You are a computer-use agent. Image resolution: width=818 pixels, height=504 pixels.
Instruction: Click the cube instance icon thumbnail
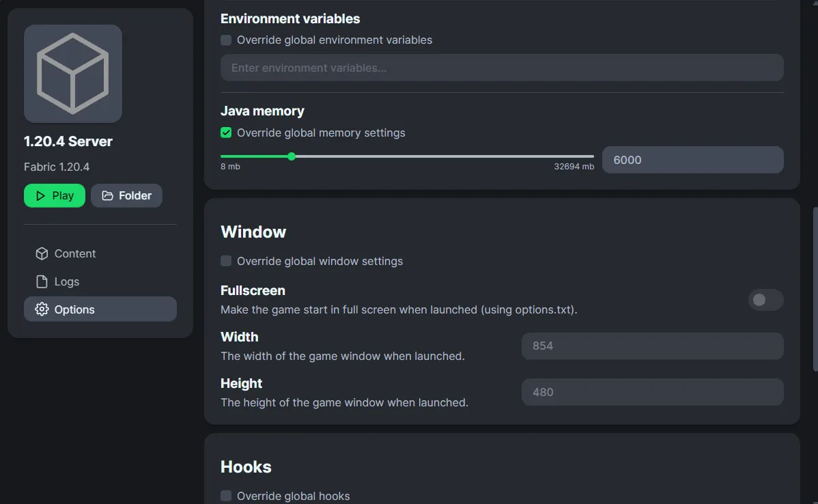click(x=73, y=74)
